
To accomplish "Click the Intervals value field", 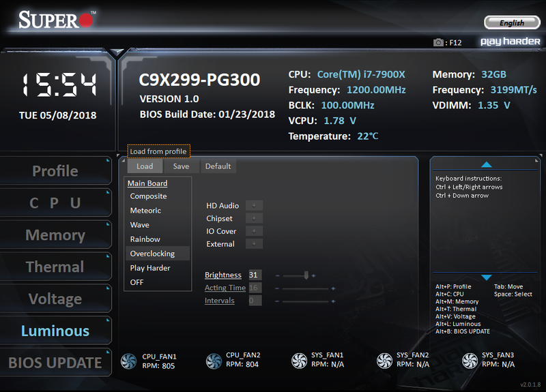I will 255,301.
